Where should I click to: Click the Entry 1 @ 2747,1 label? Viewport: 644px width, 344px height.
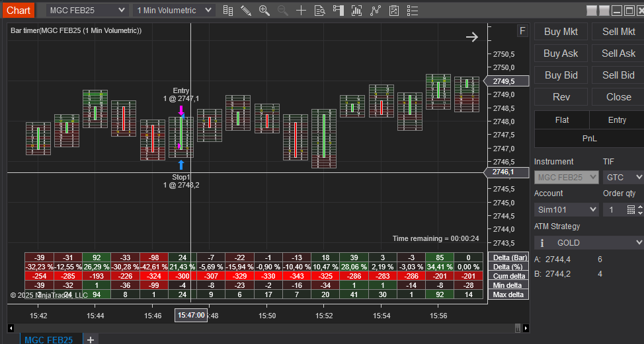(x=181, y=94)
